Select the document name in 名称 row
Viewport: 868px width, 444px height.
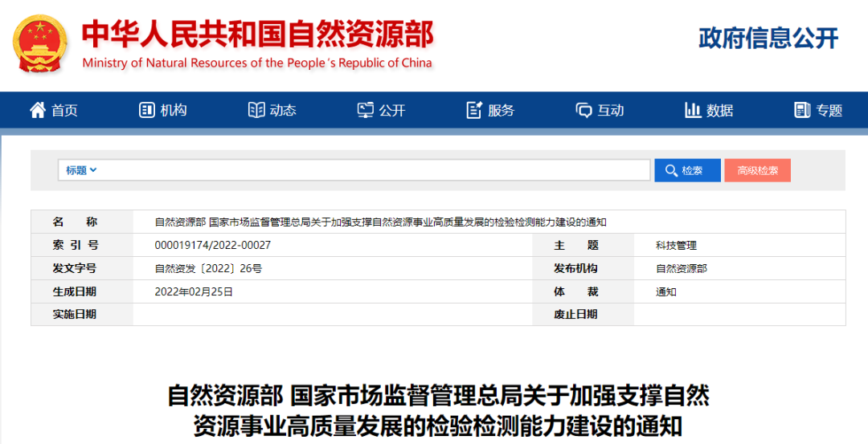click(x=380, y=222)
